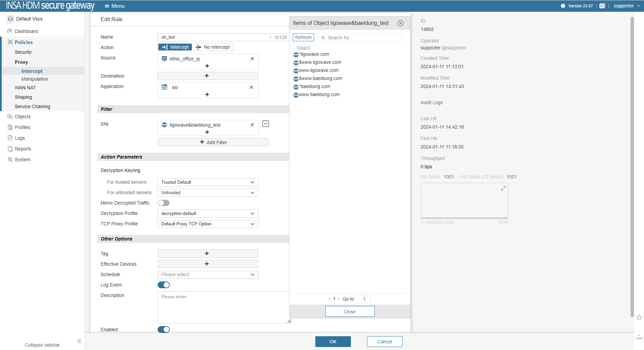Viewport: 644px width, 350px height.
Task: Remove ethio_office_ip from Source field
Action: coord(252,59)
